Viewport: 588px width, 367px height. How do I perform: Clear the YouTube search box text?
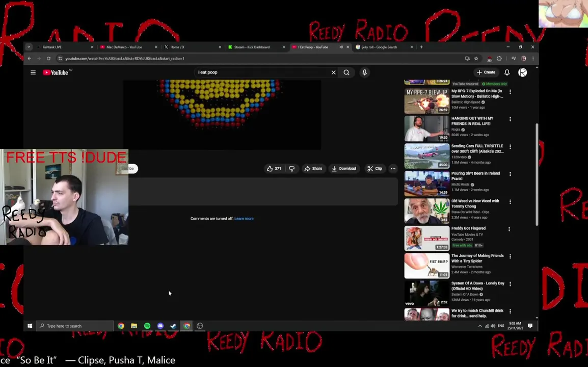333,72
